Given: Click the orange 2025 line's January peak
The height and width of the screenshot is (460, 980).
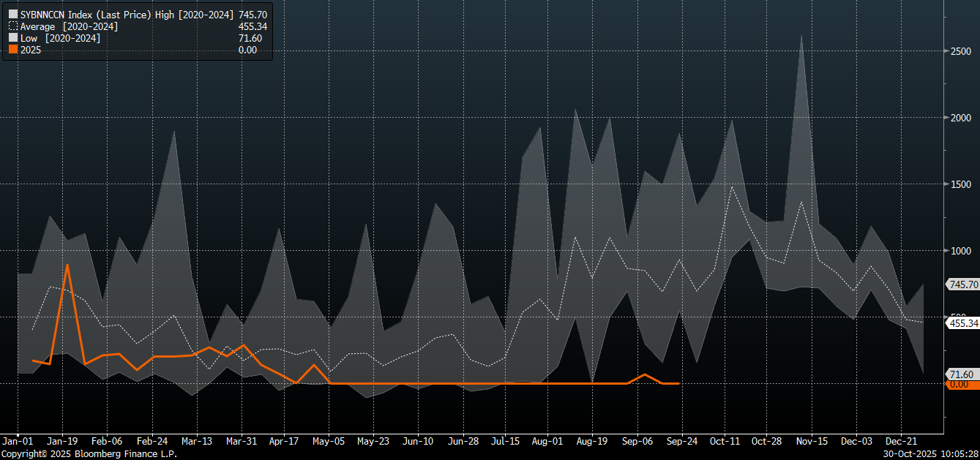Looking at the screenshot, I should [x=67, y=265].
